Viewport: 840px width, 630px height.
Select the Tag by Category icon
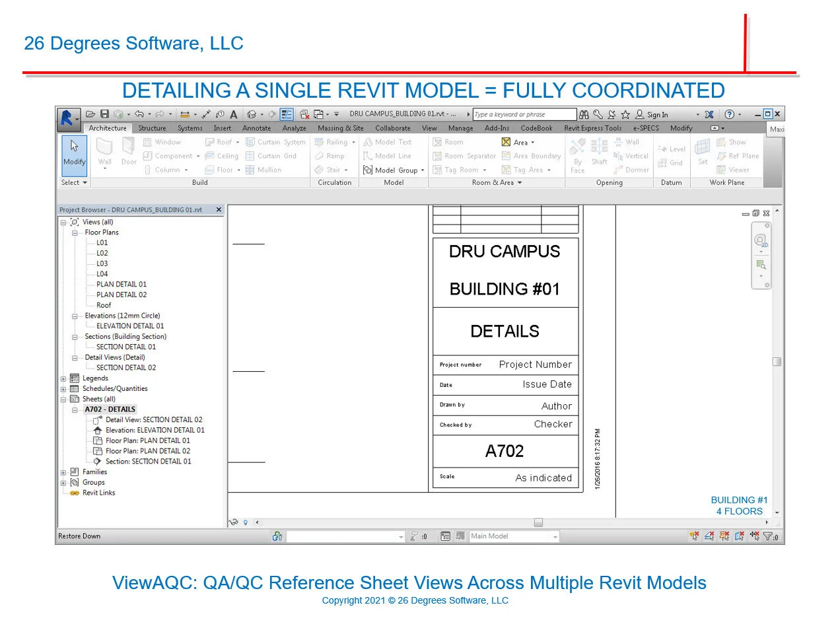point(220,114)
